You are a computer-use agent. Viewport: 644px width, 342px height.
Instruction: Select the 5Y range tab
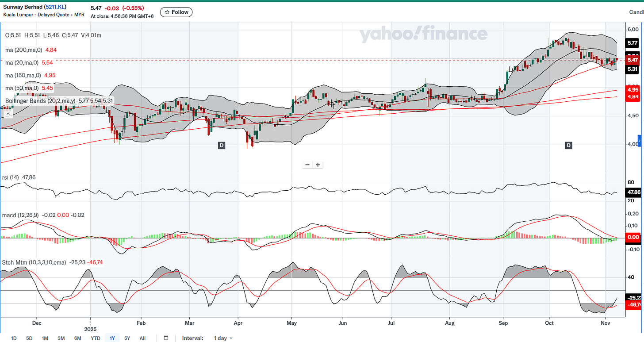(x=127, y=338)
